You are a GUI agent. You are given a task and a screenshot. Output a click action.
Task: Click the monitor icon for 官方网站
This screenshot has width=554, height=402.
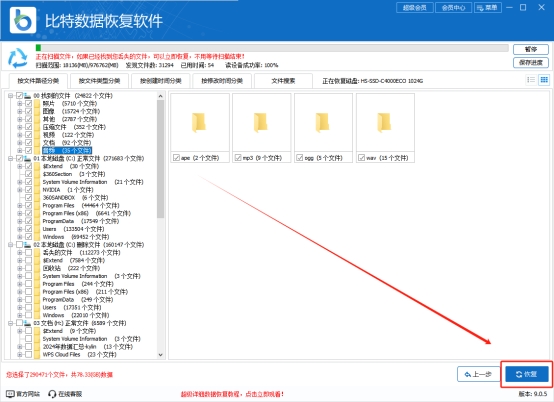click(10, 394)
